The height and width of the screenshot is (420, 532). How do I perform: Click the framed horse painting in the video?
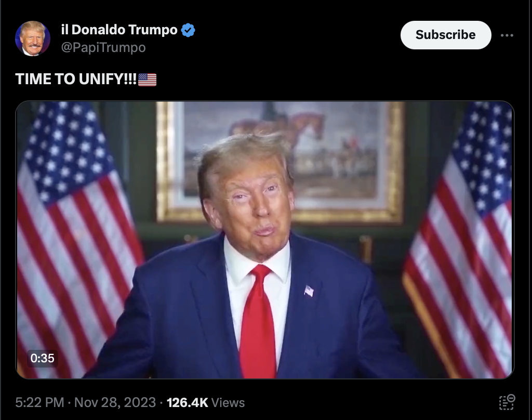[281, 161]
